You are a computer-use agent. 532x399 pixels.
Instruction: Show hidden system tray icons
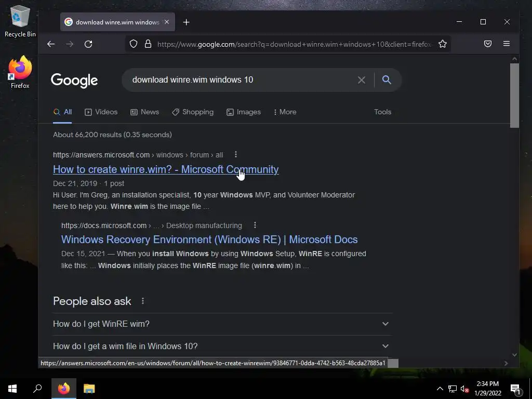point(440,389)
